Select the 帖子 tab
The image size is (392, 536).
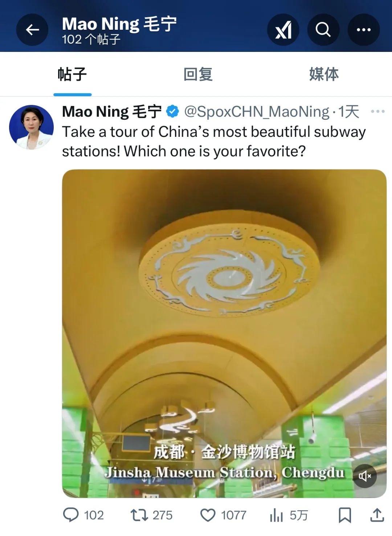[72, 74]
